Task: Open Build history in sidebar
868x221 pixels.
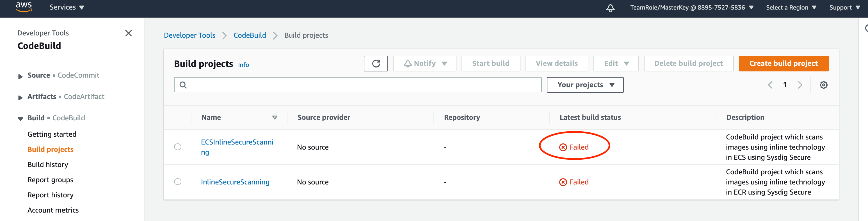Action: coord(47,165)
